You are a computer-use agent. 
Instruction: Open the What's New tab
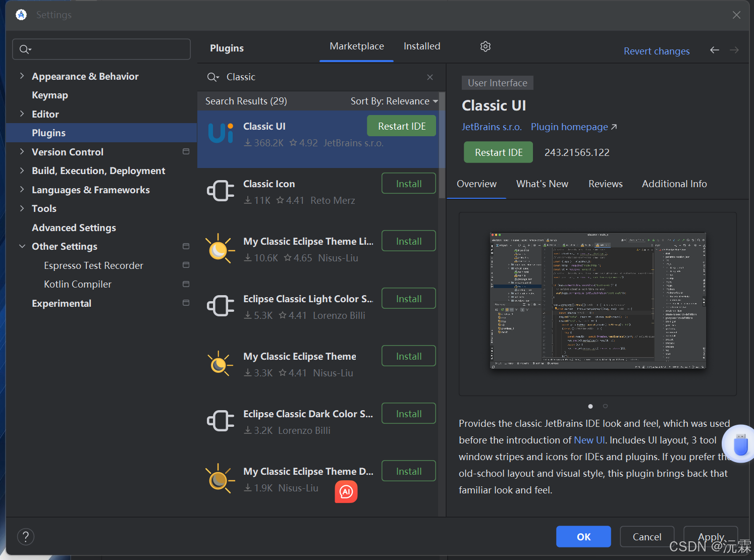542,184
